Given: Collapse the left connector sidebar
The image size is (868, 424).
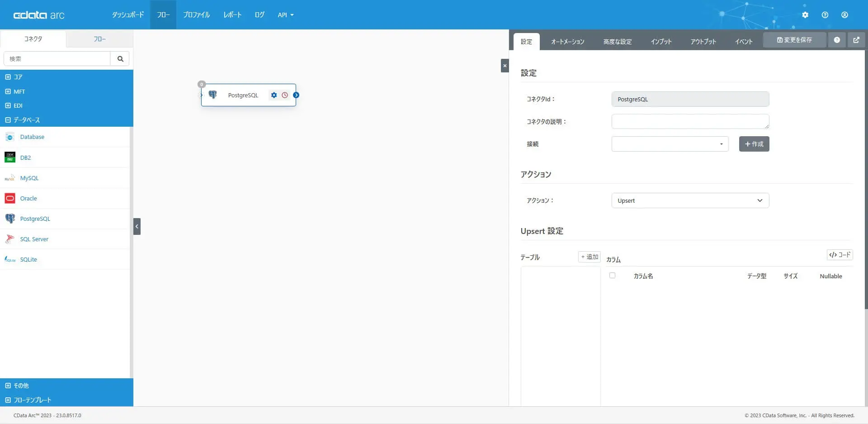Looking at the screenshot, I should pos(137,226).
